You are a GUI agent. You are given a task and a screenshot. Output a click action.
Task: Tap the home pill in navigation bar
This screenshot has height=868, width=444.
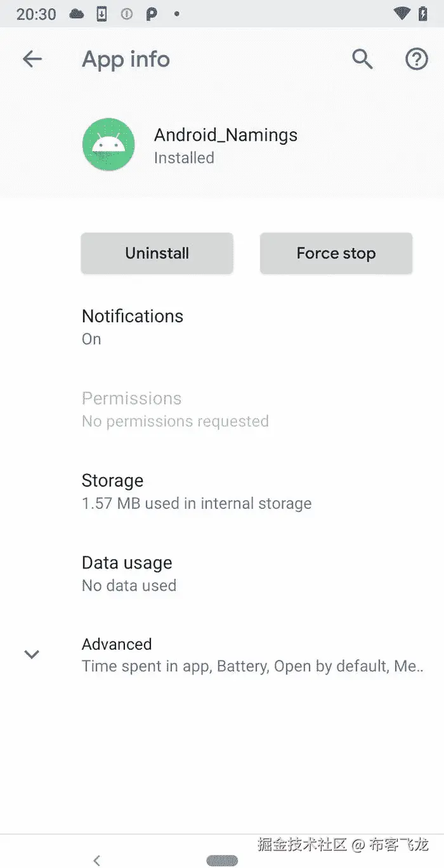click(x=222, y=860)
